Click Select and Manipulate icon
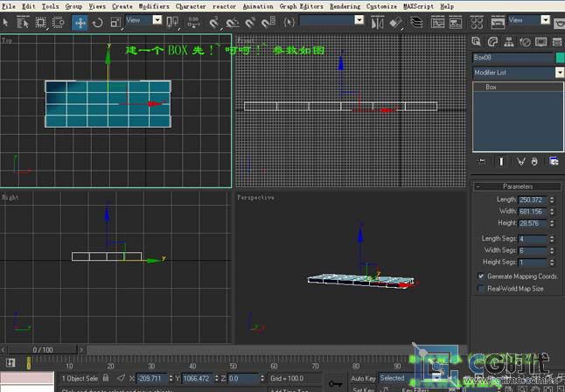Image resolution: width=565 pixels, height=392 pixels. pos(194,23)
